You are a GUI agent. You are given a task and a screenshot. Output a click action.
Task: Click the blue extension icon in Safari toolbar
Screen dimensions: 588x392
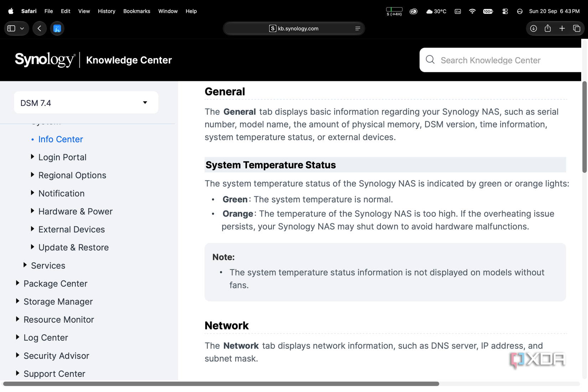tap(57, 29)
